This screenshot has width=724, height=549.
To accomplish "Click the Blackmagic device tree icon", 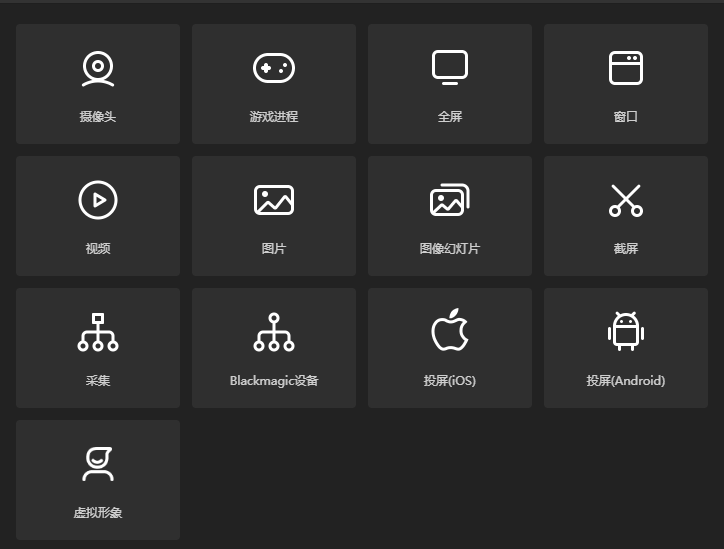I will tap(274, 332).
